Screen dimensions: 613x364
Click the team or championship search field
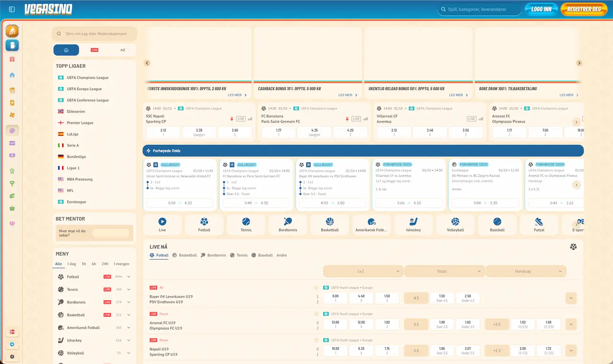pyautogui.click(x=94, y=34)
